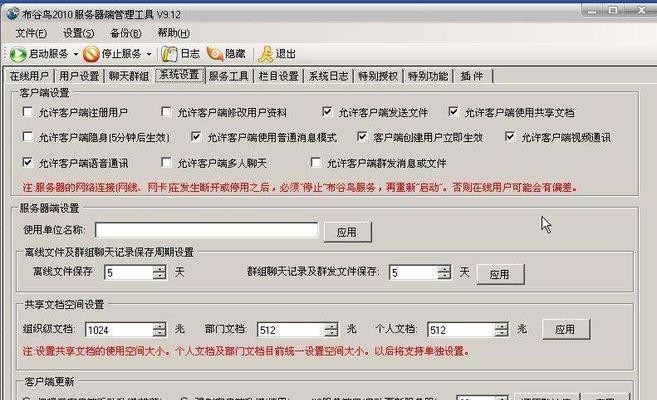Enable 允许客户端注册用户 checkbox
Screen dimensions: 657x400
click(28, 112)
